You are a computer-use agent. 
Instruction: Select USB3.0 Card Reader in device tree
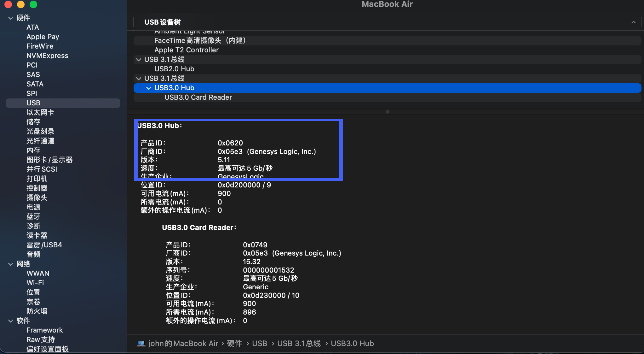coord(198,97)
